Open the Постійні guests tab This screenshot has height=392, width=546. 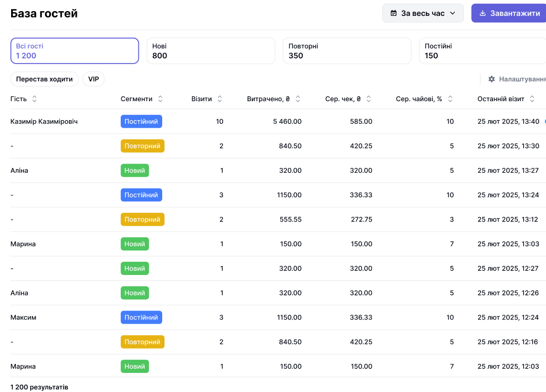coord(482,51)
